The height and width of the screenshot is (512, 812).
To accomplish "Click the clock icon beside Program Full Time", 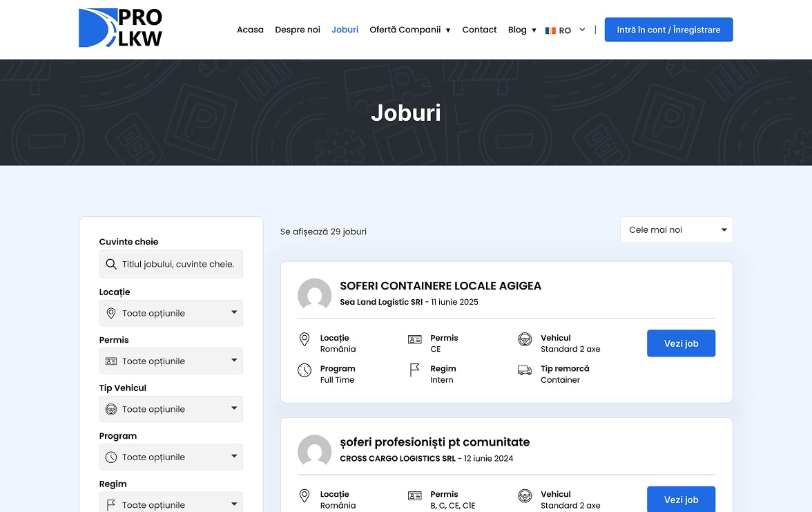I will (x=304, y=370).
